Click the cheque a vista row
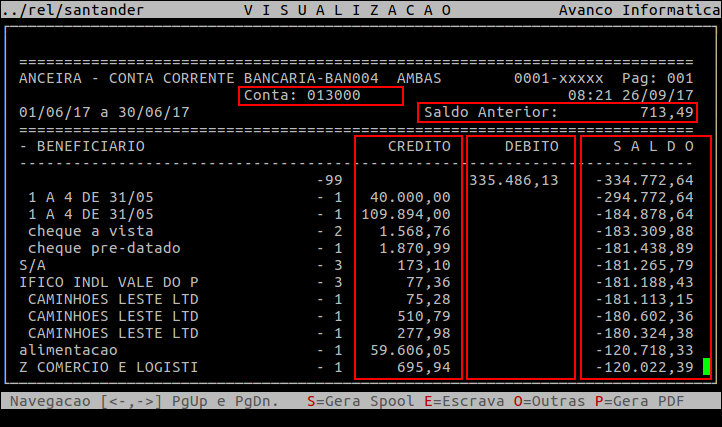Image resolution: width=722 pixels, height=427 pixels. 78,231
